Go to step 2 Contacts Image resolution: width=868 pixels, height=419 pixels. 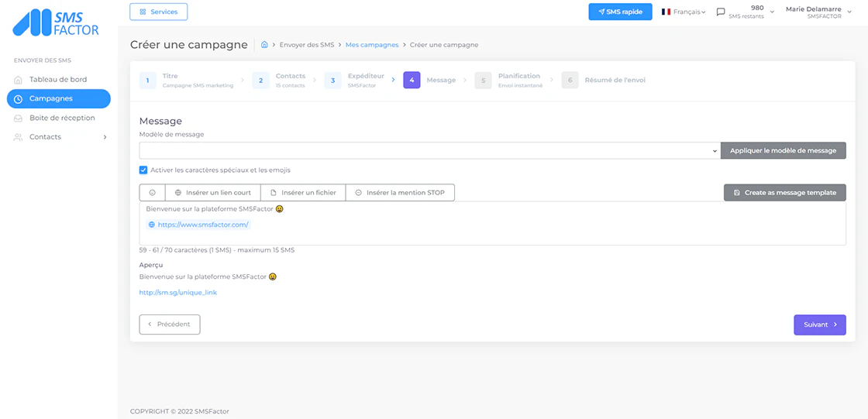[279, 81]
